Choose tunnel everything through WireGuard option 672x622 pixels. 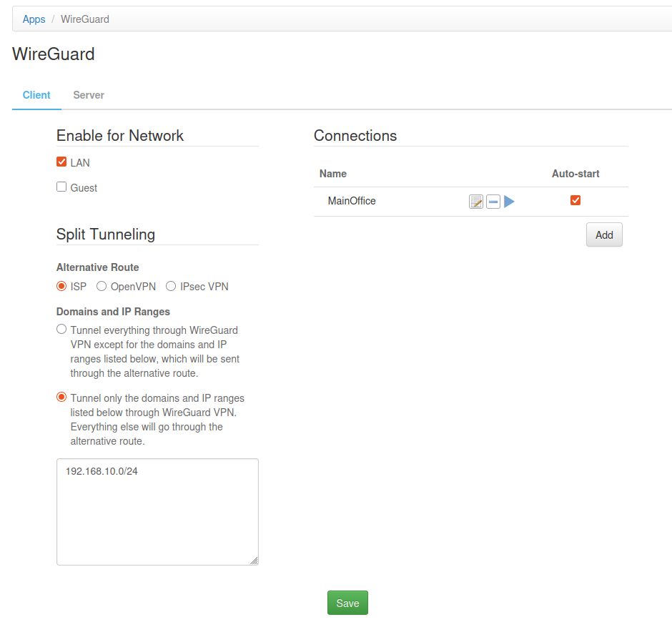click(61, 329)
